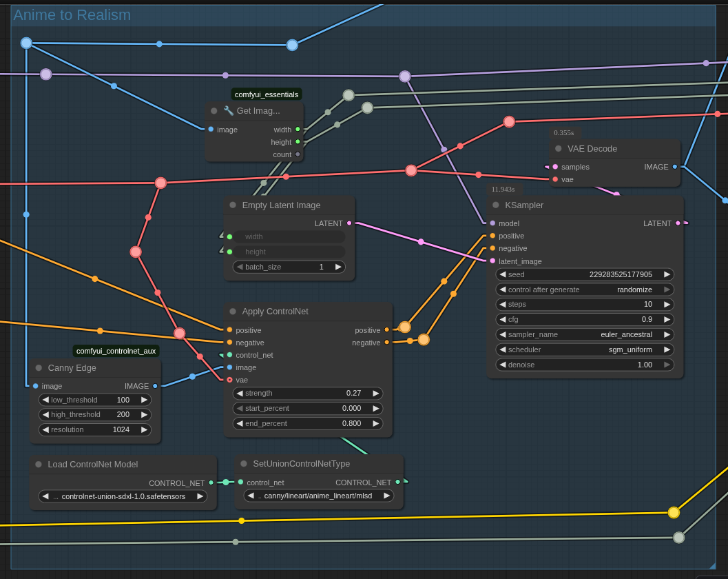The width and height of the screenshot is (728, 579).
Task: Collapse the KSampler node using its dot
Action: 495,205
